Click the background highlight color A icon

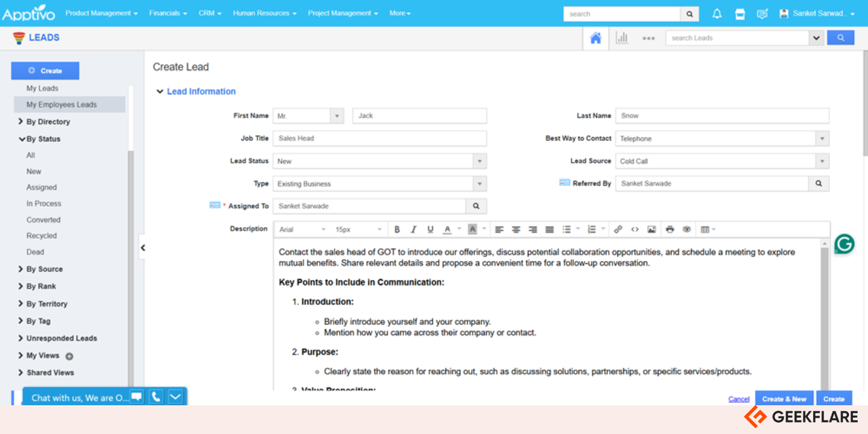473,229
